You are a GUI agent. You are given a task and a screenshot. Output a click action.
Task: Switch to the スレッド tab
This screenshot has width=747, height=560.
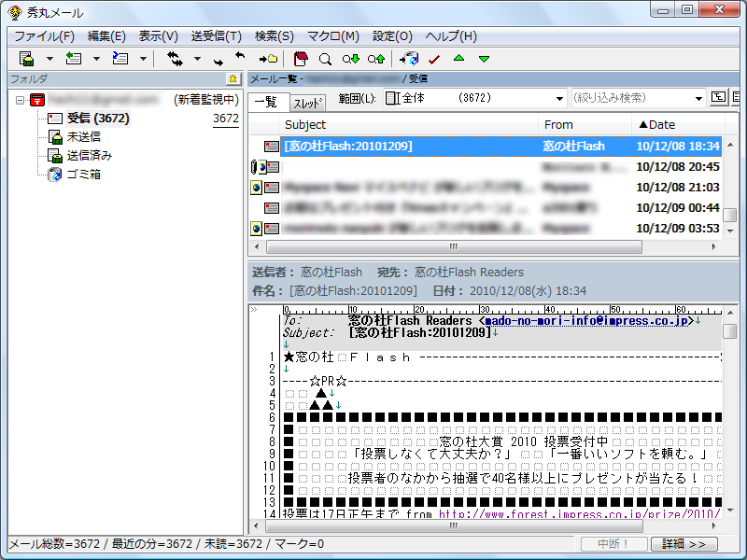tap(308, 103)
